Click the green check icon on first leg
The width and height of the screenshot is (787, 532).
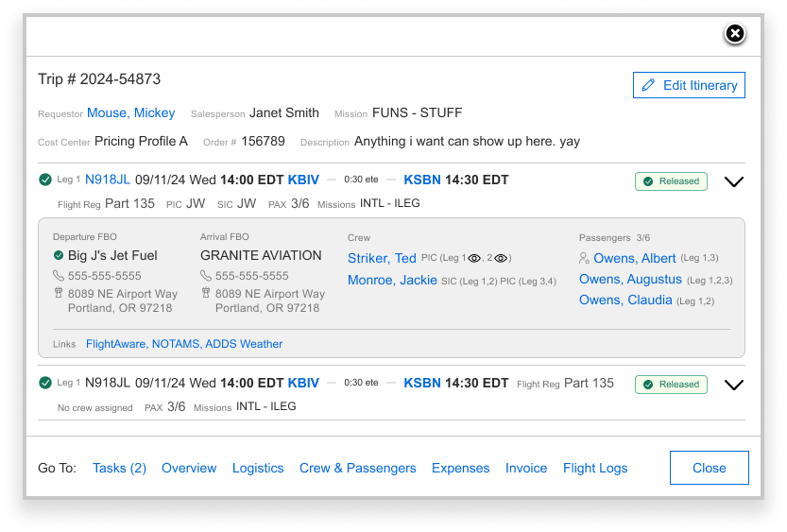[x=45, y=180]
